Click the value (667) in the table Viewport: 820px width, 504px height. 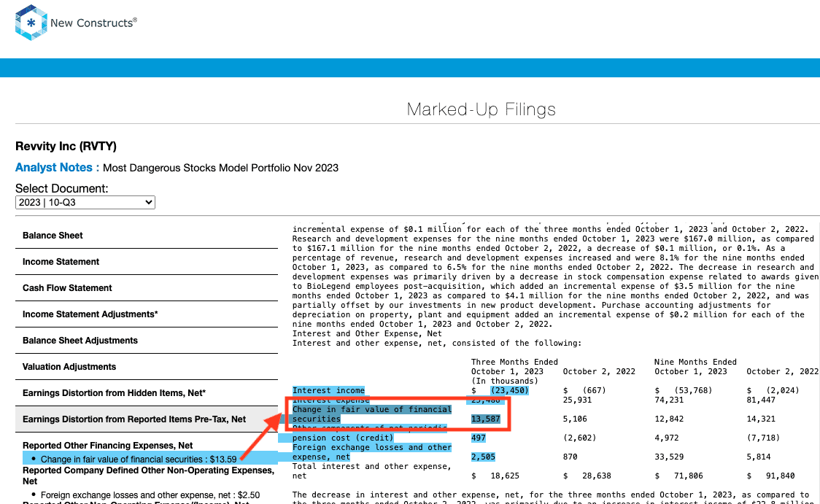click(594, 390)
